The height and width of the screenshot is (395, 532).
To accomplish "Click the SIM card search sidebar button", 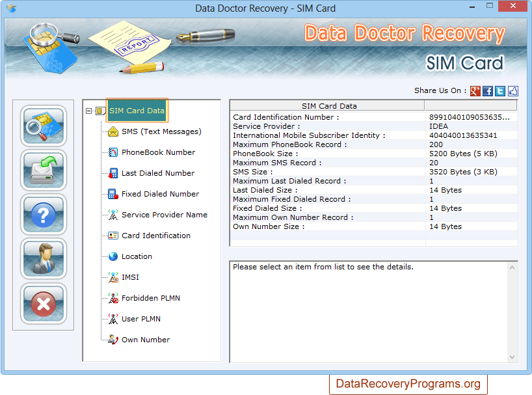I will [44, 126].
